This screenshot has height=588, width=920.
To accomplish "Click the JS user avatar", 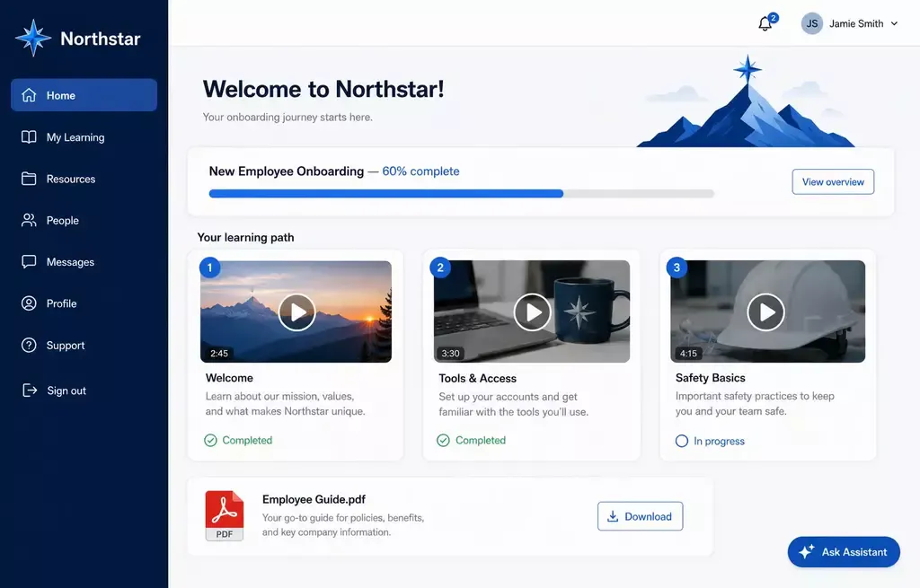I will [811, 23].
